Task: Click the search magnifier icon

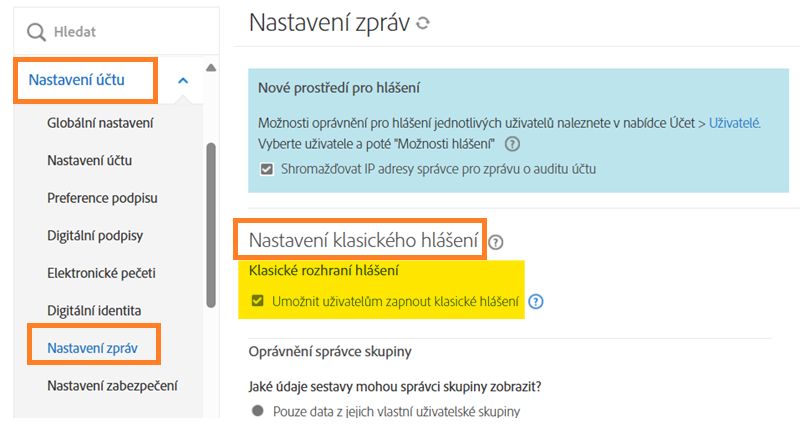Action: 37,32
